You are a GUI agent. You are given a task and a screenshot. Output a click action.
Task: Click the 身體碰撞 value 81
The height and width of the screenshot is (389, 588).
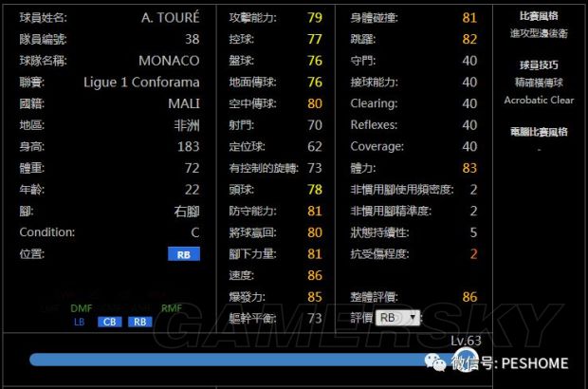click(x=469, y=18)
